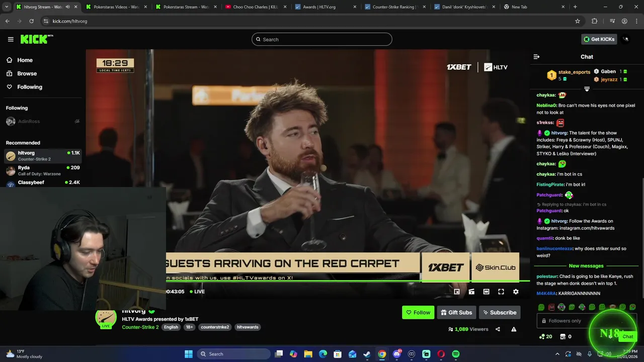Viewport: 644px width, 362px height.
Task: Open Spotify from the taskbar
Action: click(456, 354)
